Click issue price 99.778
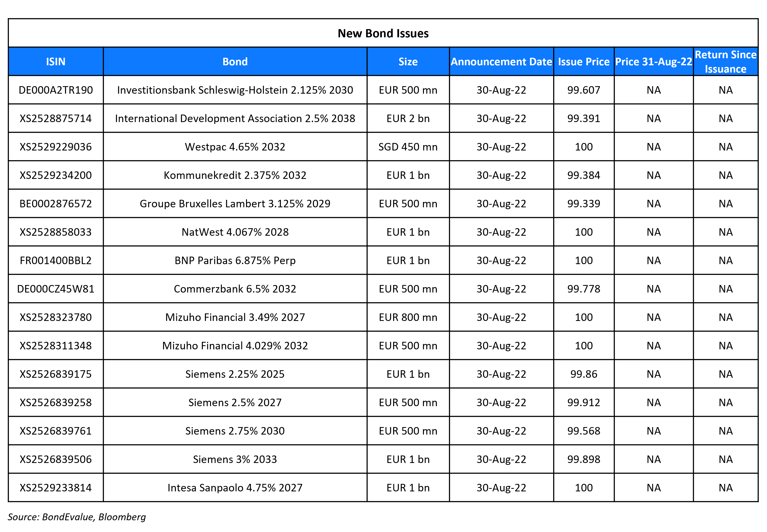767x532 pixels. pyautogui.click(x=583, y=289)
